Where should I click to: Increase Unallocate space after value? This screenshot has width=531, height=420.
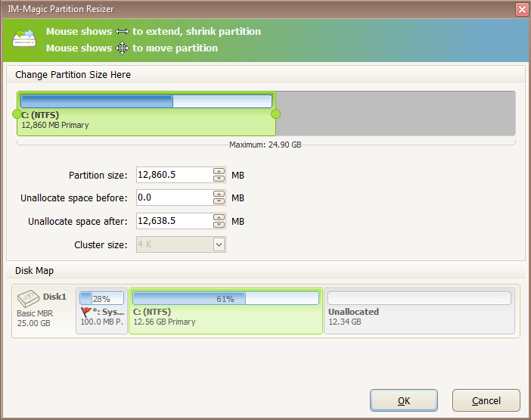[x=219, y=217]
